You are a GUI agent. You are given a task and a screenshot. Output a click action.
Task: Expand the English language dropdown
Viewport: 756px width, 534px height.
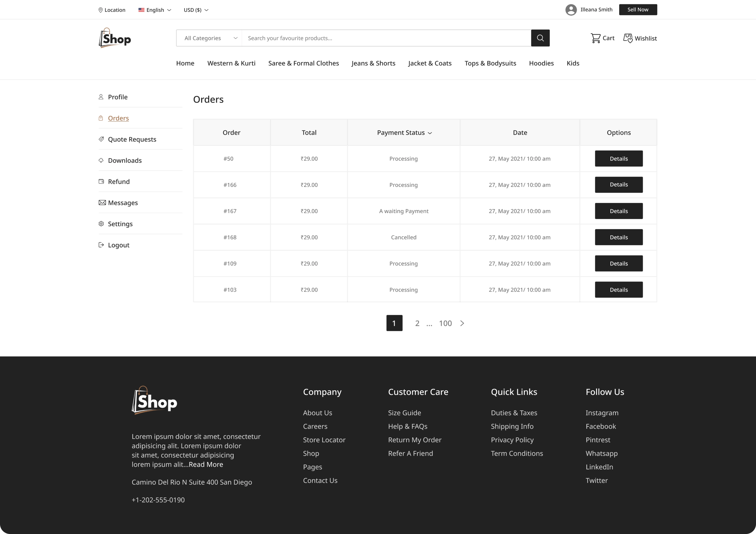[155, 10]
